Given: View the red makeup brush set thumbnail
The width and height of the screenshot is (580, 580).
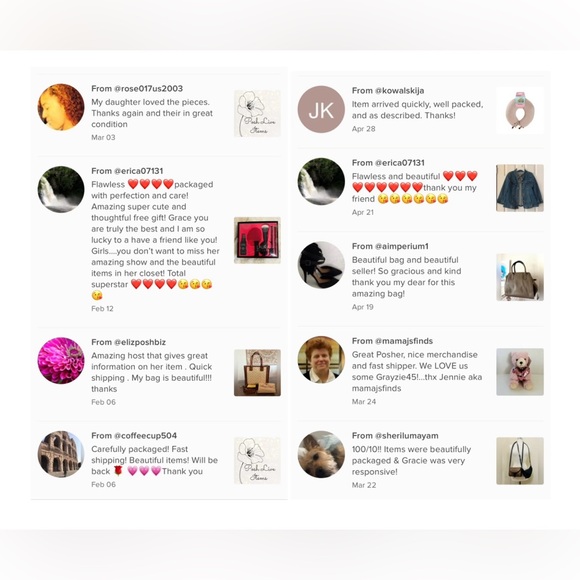Looking at the screenshot, I should pyautogui.click(x=257, y=240).
